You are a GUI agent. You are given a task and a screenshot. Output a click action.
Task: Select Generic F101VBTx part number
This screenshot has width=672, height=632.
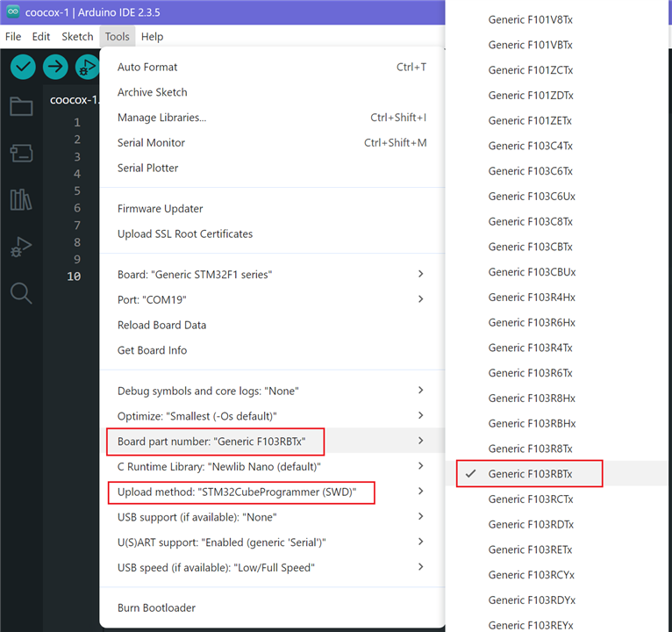click(556, 45)
